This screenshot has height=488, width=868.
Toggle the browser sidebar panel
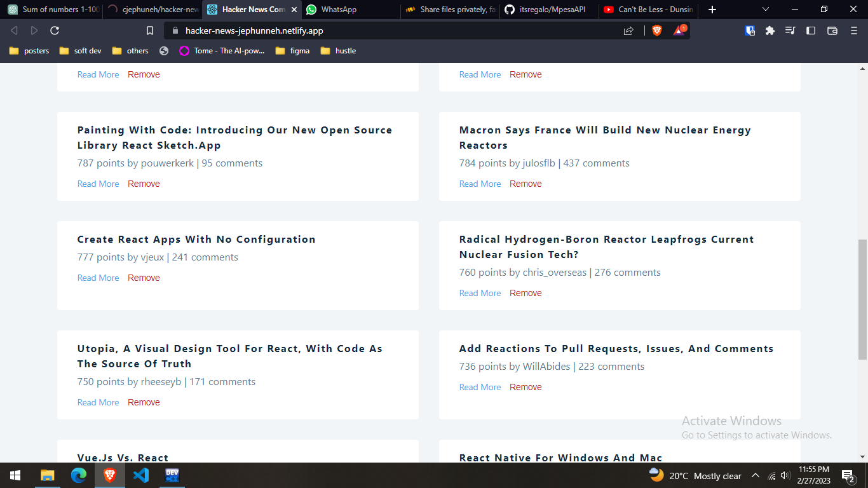coord(811,30)
